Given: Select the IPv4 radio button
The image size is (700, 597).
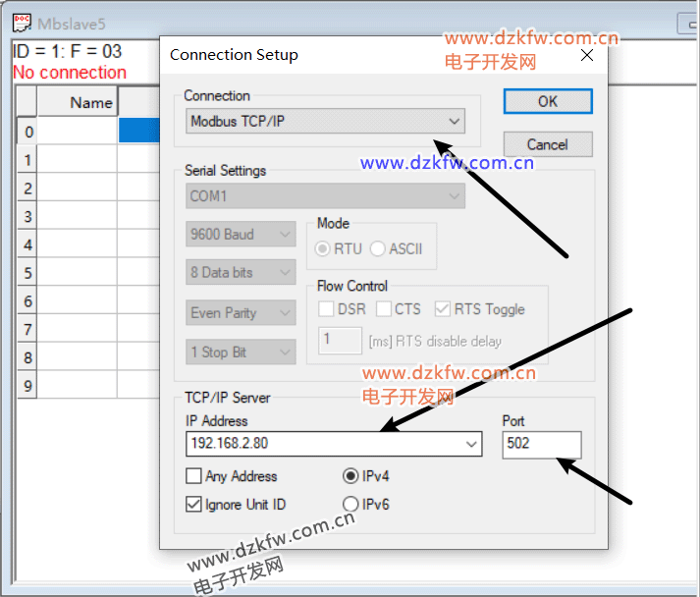Looking at the screenshot, I should tap(350, 476).
